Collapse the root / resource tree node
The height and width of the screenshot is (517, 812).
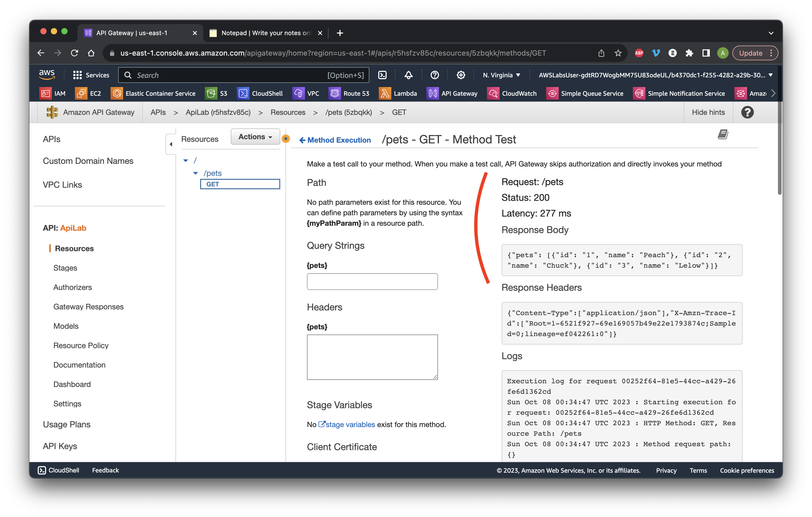click(x=185, y=161)
